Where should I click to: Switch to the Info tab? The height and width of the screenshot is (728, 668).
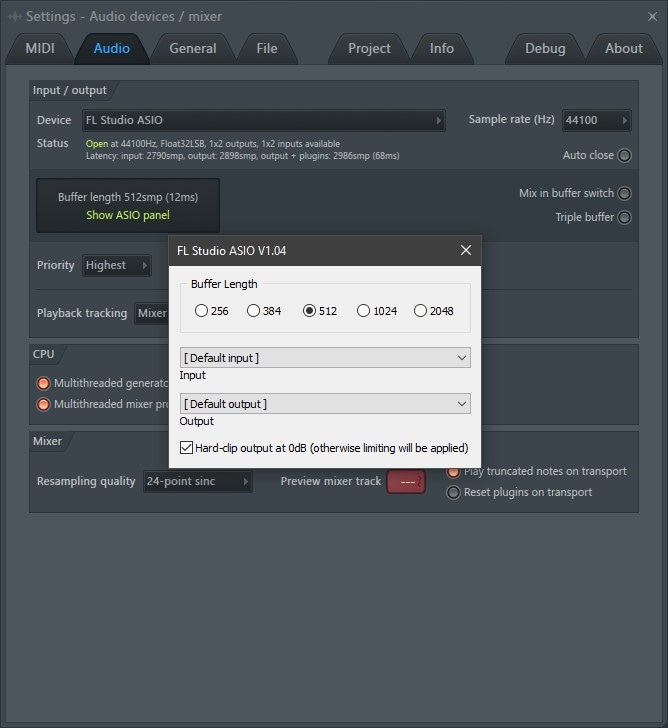(441, 49)
